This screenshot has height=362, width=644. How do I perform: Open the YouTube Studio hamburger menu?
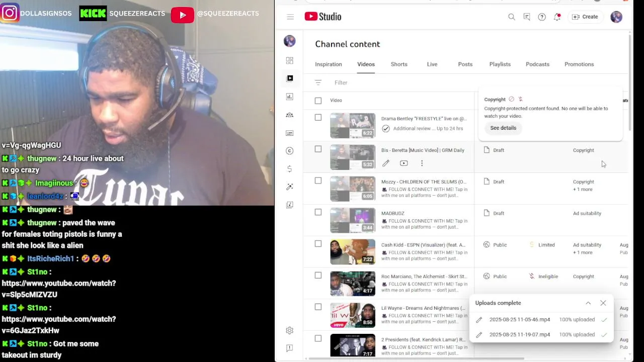(x=290, y=17)
